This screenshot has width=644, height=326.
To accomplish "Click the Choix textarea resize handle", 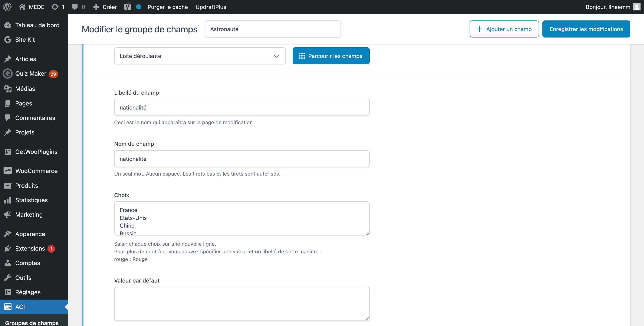I will [367, 233].
